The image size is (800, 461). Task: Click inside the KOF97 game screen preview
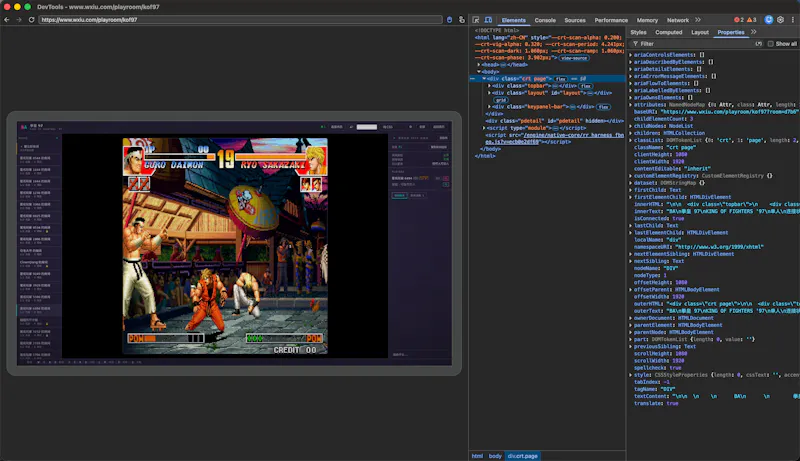(x=225, y=246)
